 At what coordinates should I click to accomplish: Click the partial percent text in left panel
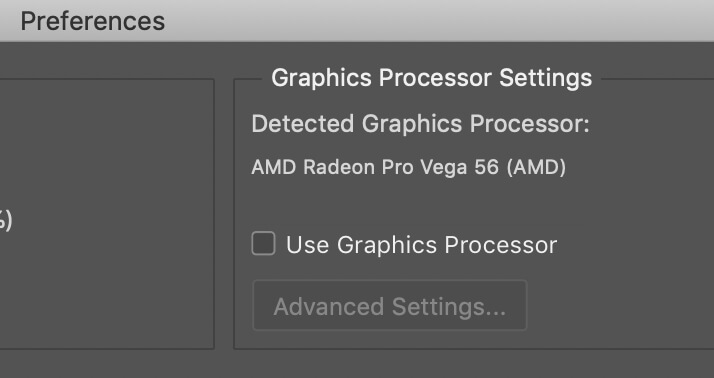pos(5,220)
